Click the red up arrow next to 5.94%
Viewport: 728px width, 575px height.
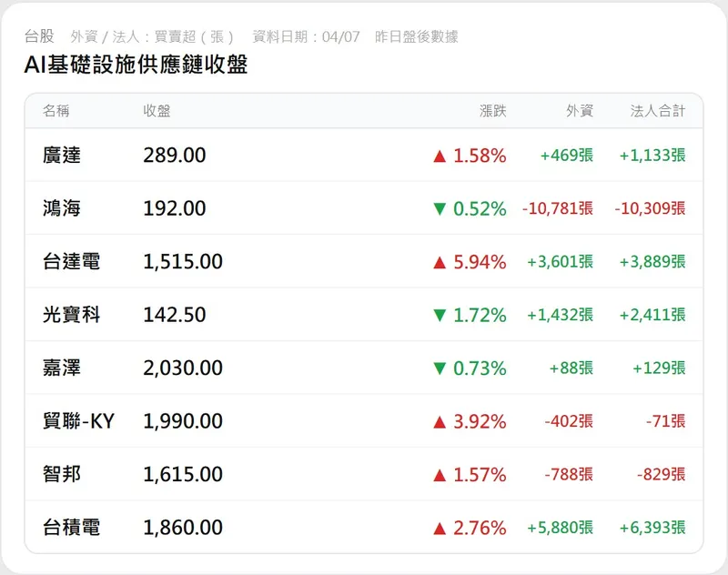(440, 262)
